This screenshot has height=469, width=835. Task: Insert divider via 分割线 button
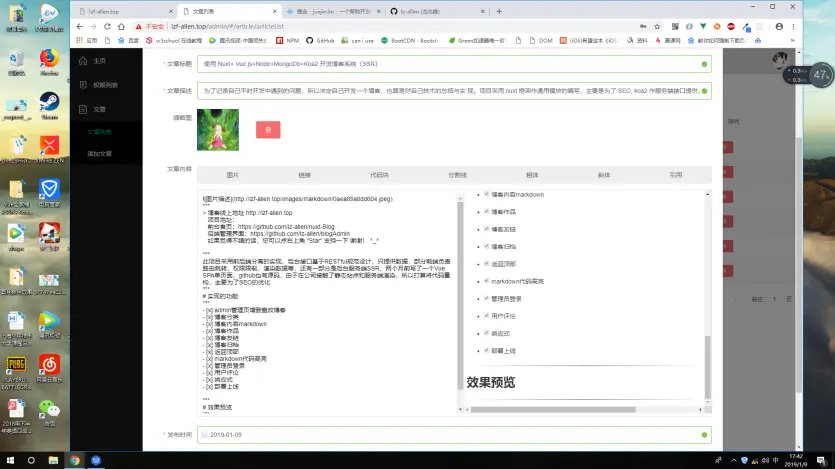[x=457, y=175]
